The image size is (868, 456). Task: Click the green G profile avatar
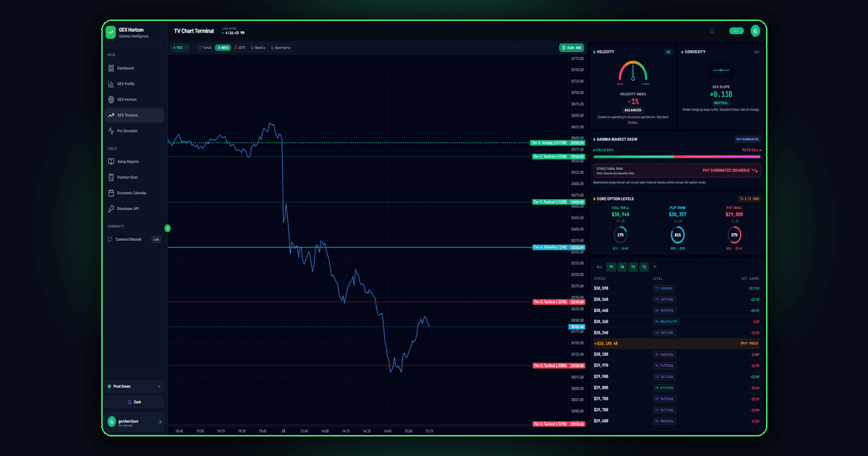pos(755,31)
